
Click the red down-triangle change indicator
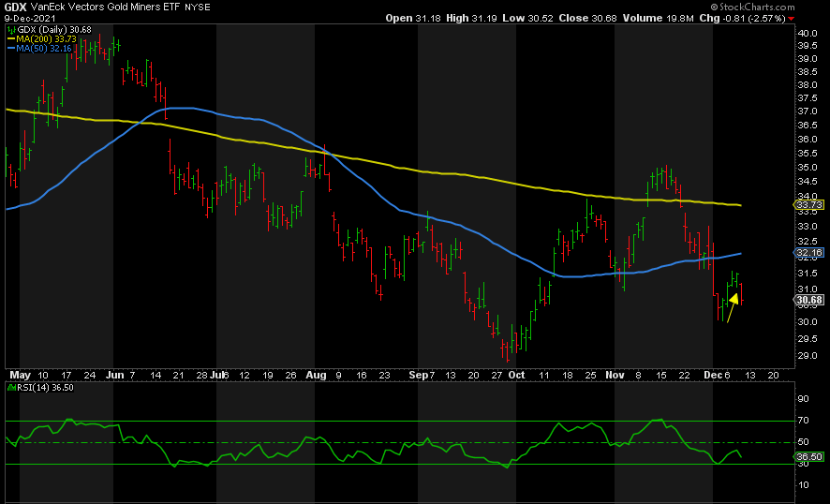[792, 19]
